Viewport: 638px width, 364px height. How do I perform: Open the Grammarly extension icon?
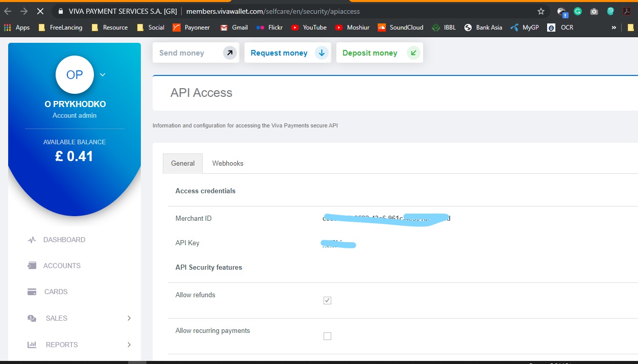[577, 10]
